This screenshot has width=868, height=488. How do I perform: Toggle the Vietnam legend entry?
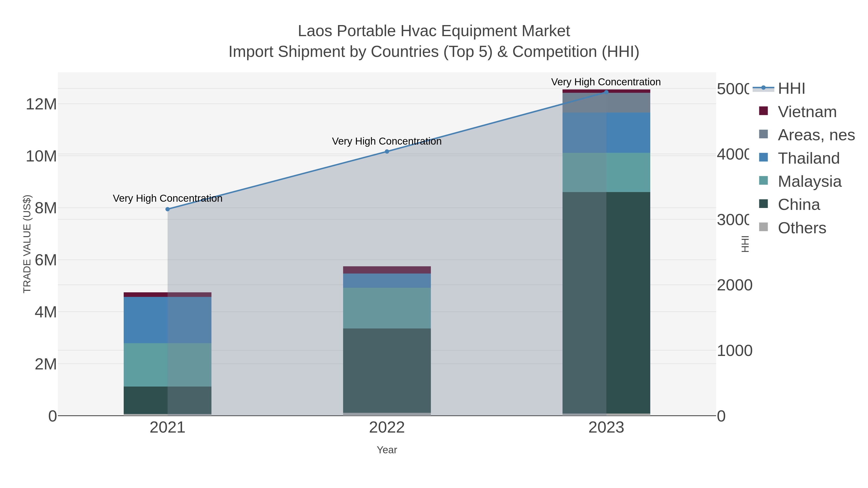pos(798,112)
